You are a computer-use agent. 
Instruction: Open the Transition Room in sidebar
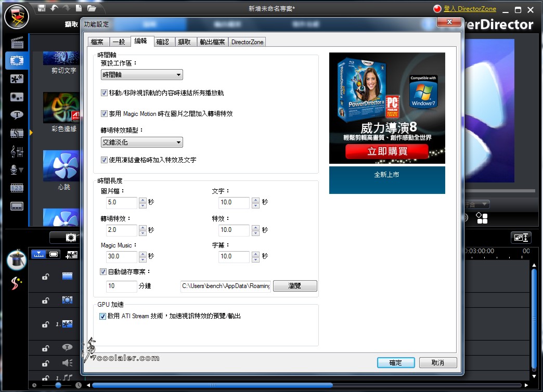point(17,133)
